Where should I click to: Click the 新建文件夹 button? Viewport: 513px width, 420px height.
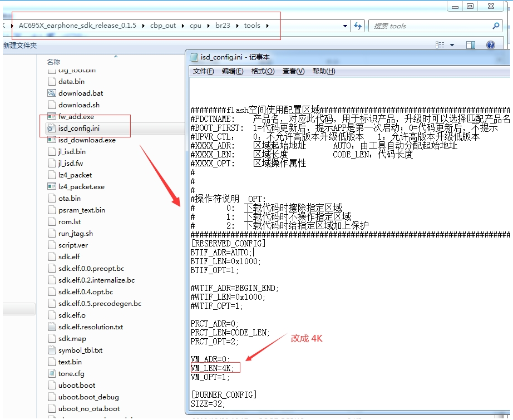coord(20,46)
